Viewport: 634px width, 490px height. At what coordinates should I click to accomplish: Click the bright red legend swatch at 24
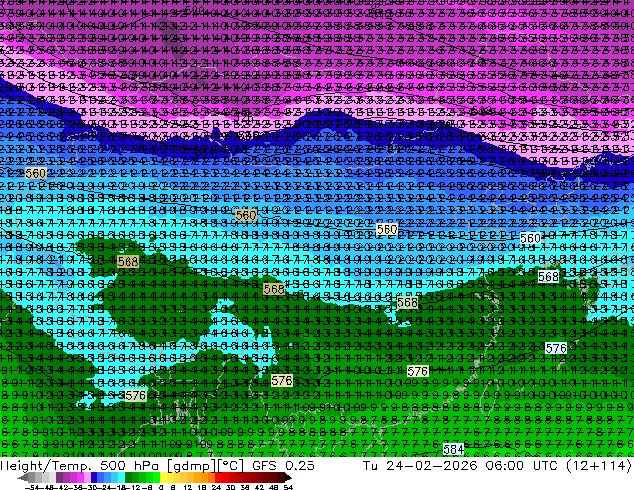218,478
